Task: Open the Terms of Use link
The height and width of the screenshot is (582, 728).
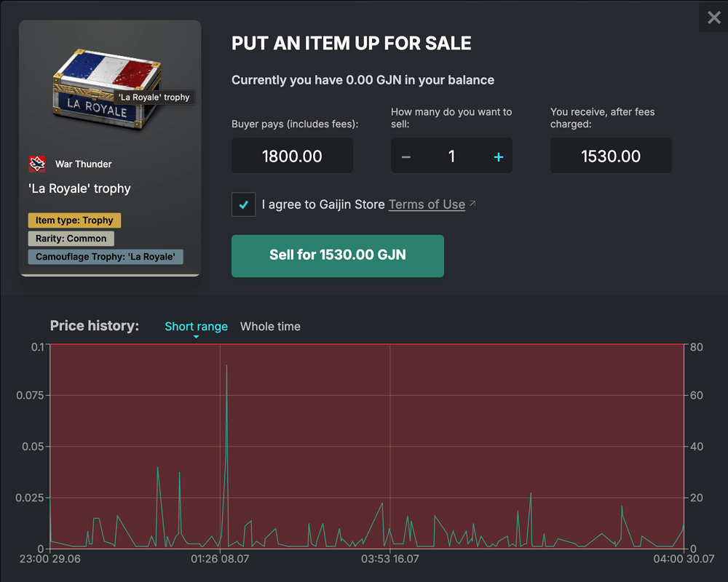Action: coord(427,204)
